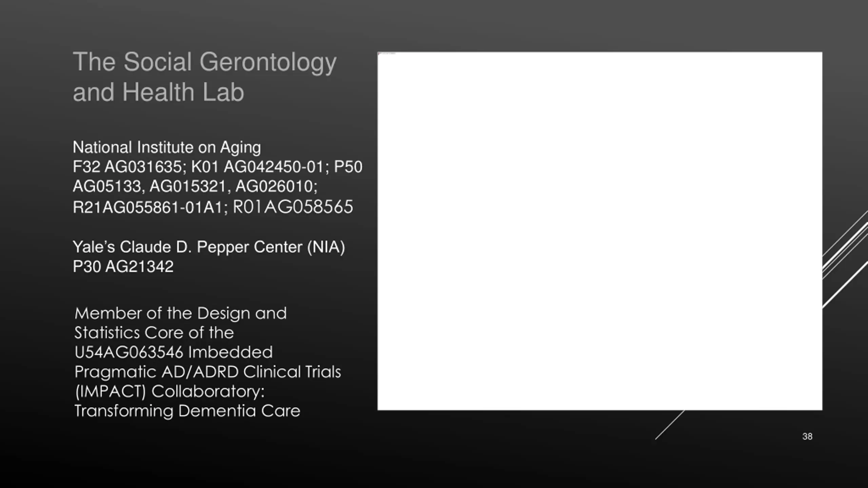Select the 'and Health Lab' title line
The height and width of the screenshot is (488, 868).
click(158, 92)
